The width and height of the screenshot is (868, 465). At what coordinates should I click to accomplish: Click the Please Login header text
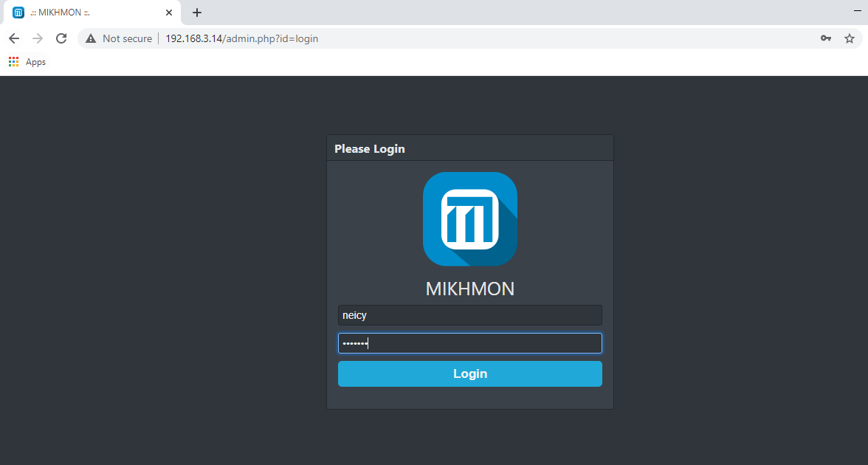(x=370, y=149)
